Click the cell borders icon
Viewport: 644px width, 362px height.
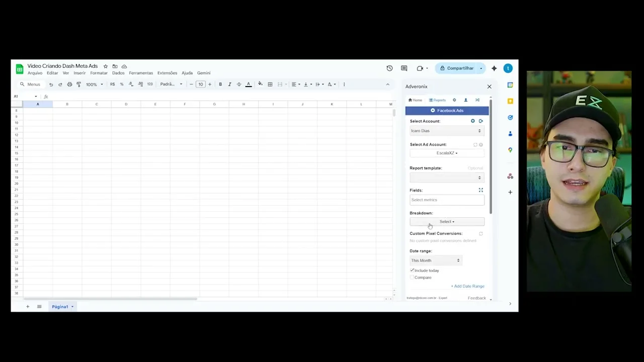(x=270, y=84)
